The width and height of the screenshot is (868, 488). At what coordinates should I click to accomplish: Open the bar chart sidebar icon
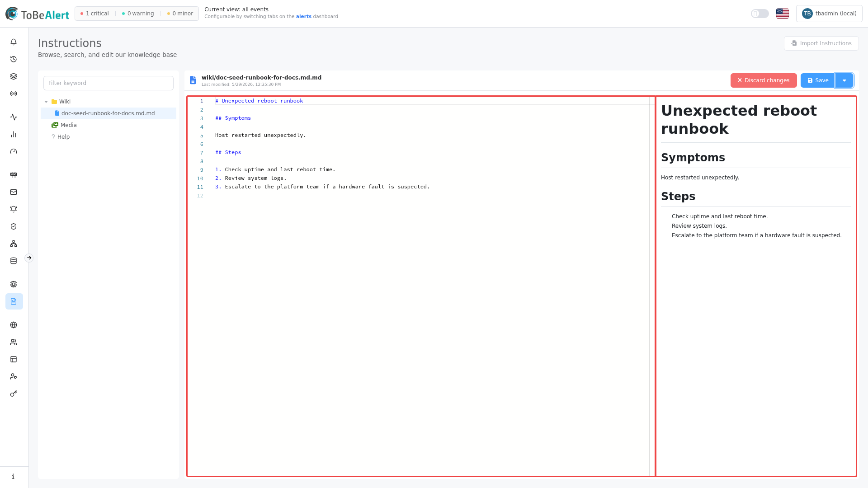pyautogui.click(x=14, y=134)
